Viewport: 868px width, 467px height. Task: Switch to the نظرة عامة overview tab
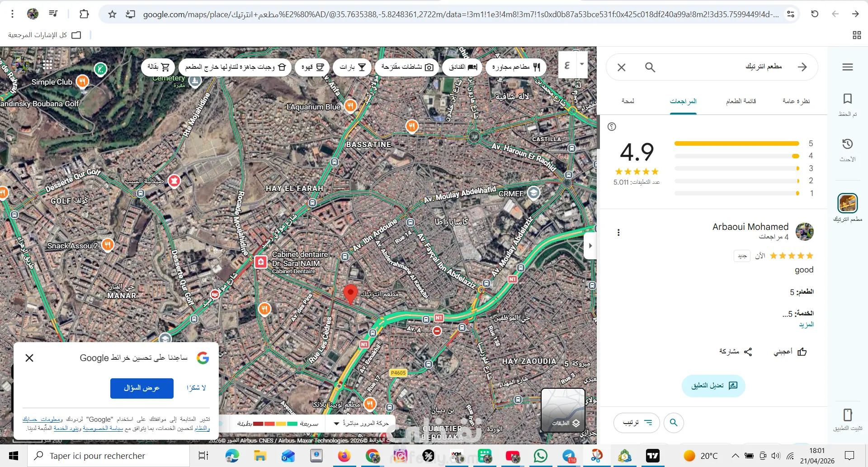coord(796,101)
